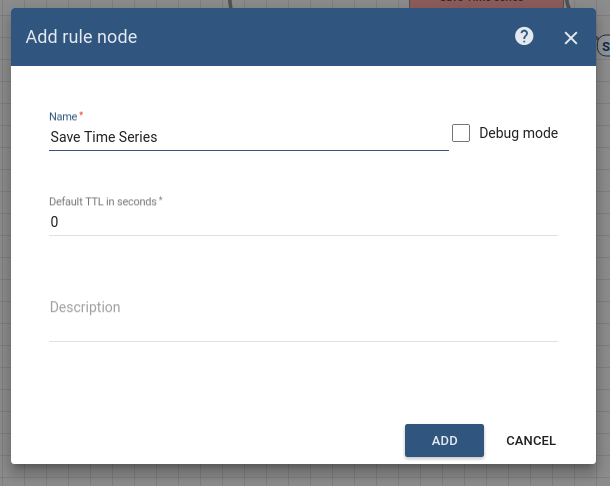Screen dimensions: 610x486
Task: Close the Add rule node dialog
Action: coord(571,38)
